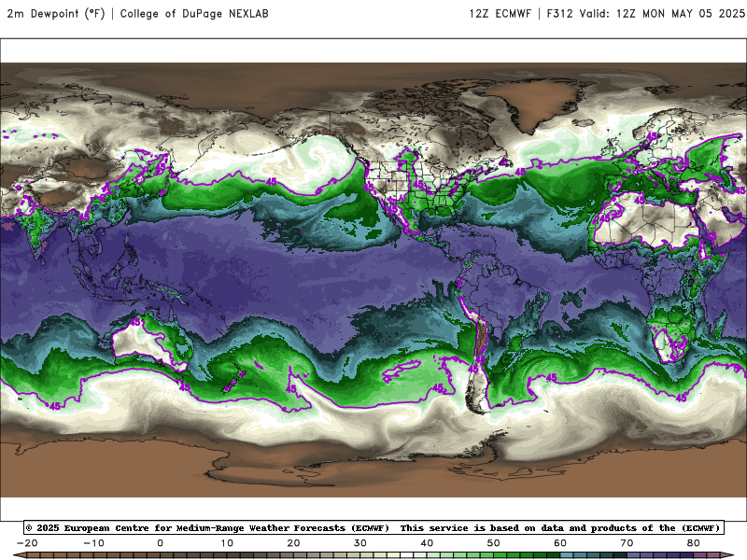Click the '12Z ECMWF' model run label
The height and width of the screenshot is (560, 747).
point(500,14)
